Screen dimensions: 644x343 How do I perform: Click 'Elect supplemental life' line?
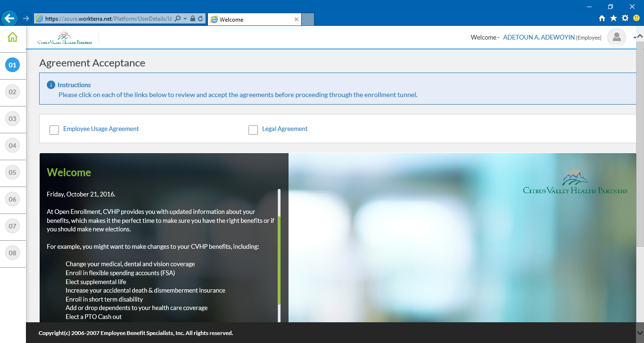pyautogui.click(x=96, y=282)
